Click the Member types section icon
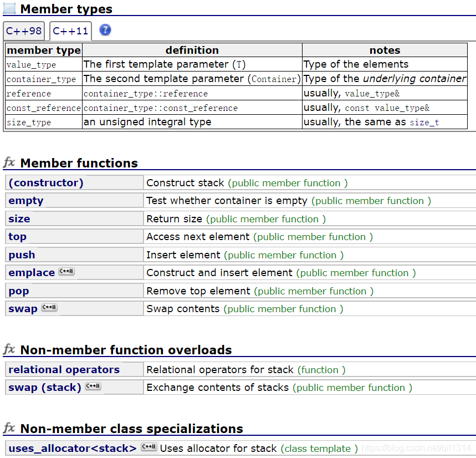 point(9,8)
